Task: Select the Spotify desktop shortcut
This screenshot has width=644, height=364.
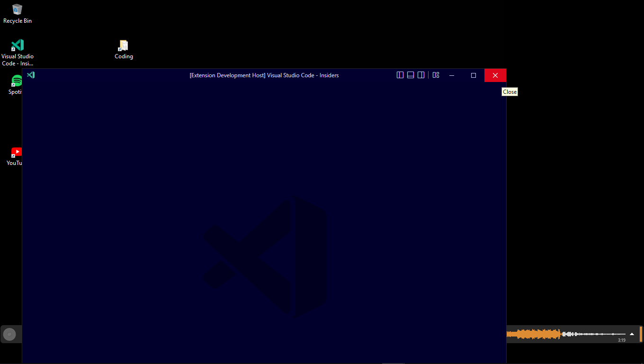Action: point(16,85)
